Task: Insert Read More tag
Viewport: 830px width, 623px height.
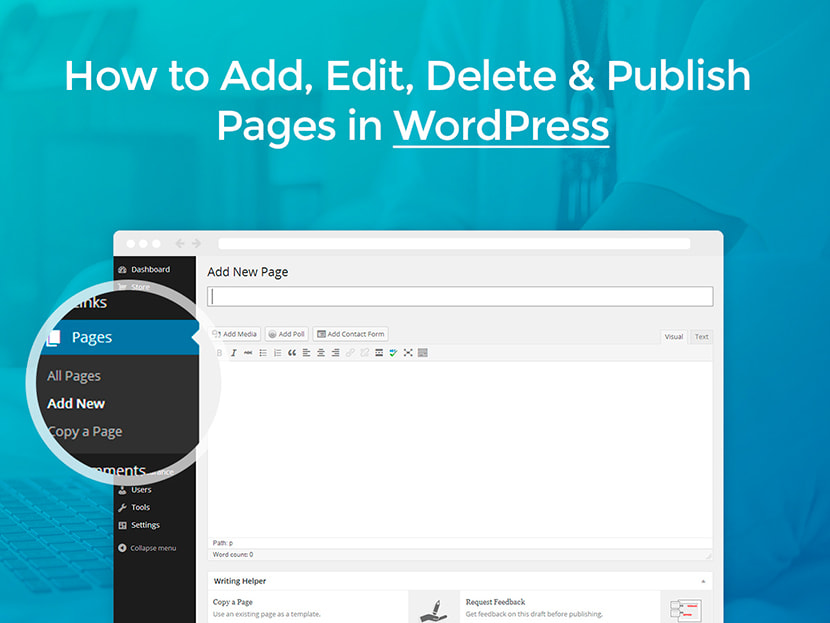Action: 379,353
